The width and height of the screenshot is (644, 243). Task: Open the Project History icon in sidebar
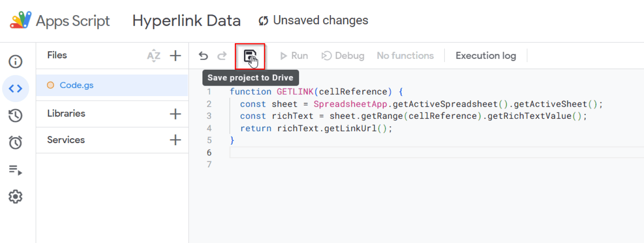pos(16,115)
